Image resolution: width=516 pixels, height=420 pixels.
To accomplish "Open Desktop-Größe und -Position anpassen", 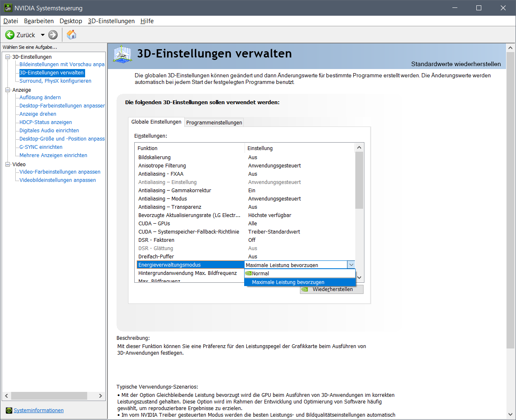I will [62, 139].
